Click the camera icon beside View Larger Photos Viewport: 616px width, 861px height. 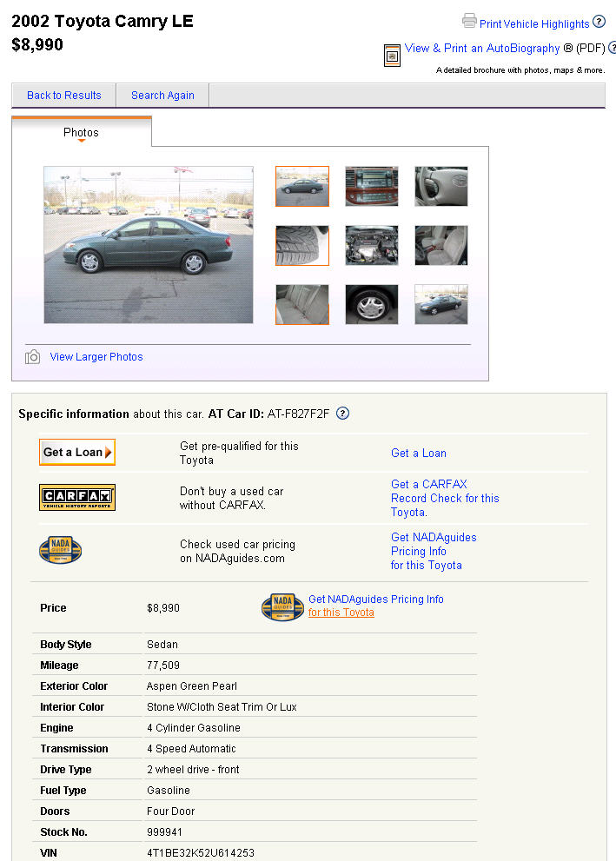32,357
